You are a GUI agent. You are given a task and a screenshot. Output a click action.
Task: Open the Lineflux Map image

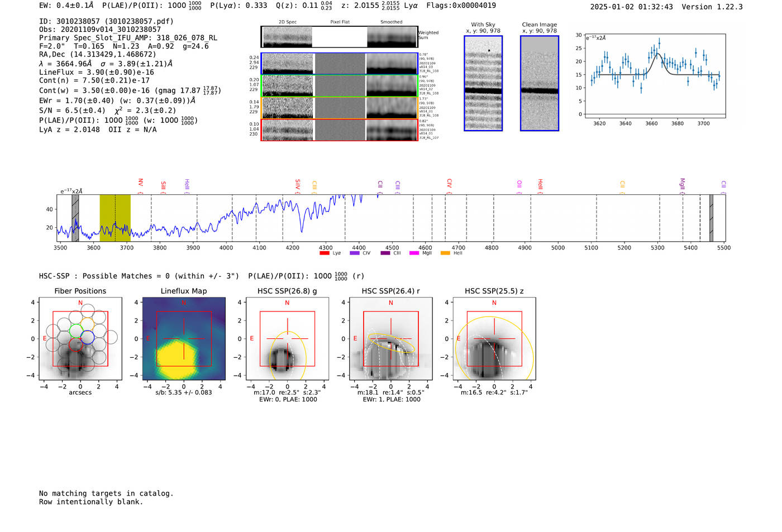click(x=184, y=339)
